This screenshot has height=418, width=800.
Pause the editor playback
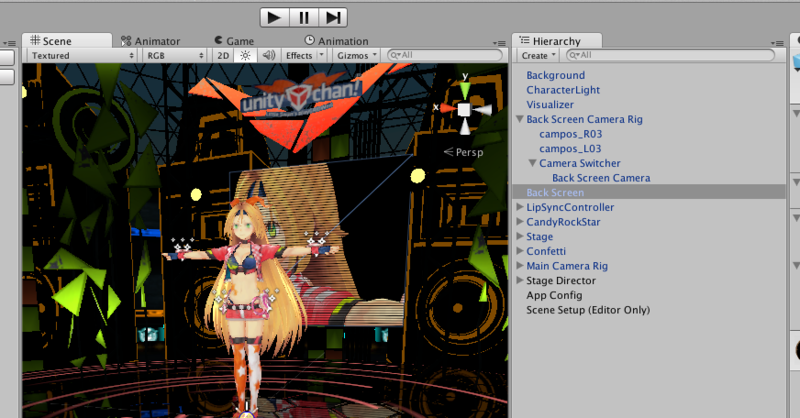pyautogui.click(x=304, y=17)
